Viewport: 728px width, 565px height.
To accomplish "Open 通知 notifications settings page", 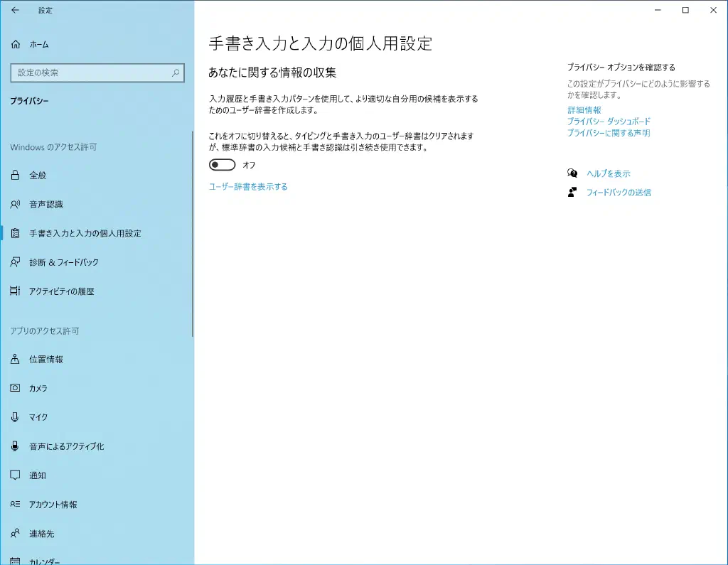I will click(x=38, y=475).
